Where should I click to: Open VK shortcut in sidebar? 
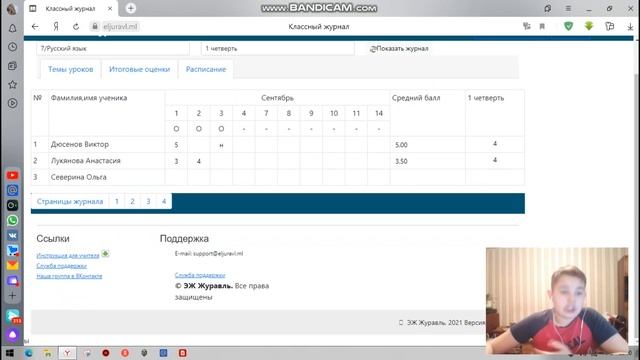pos(12,236)
